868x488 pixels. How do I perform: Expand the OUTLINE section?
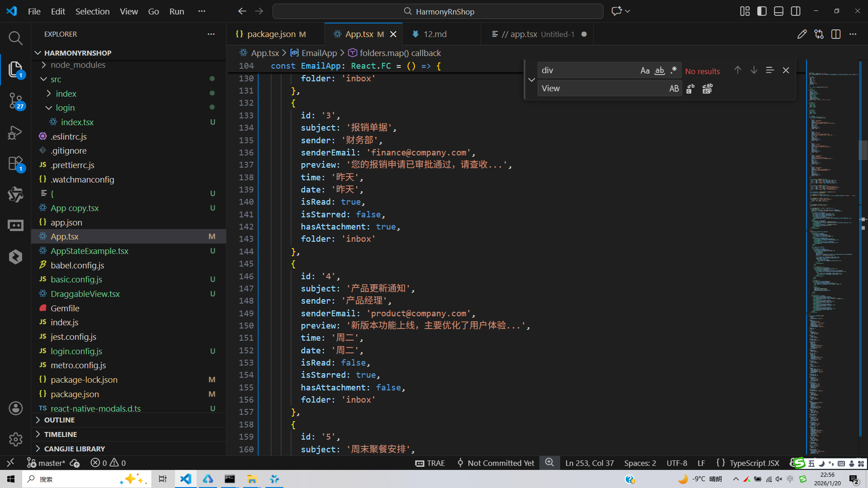coord(59,420)
